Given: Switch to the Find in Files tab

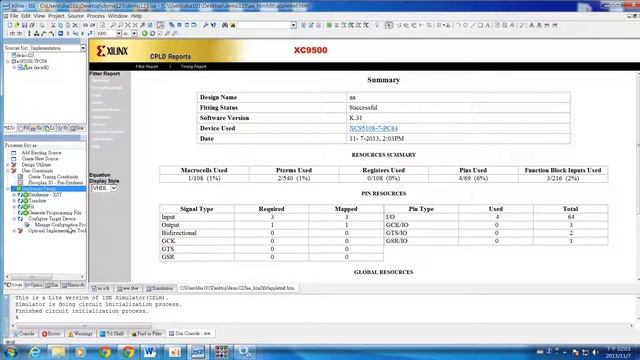Looking at the screenshot, I should [x=147, y=333].
